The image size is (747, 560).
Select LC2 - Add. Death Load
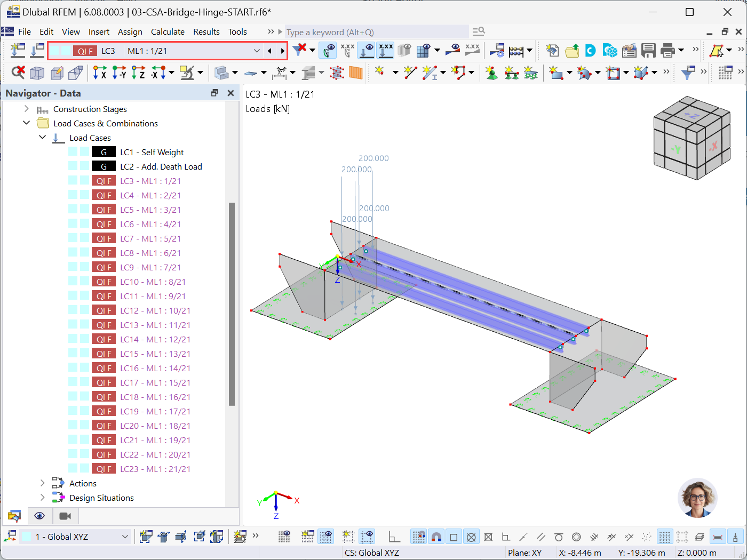161,166
